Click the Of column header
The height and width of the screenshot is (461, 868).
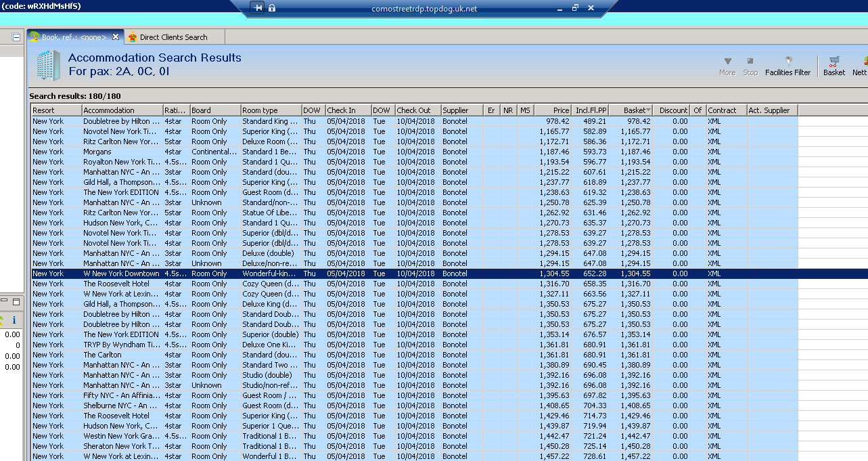(x=698, y=110)
